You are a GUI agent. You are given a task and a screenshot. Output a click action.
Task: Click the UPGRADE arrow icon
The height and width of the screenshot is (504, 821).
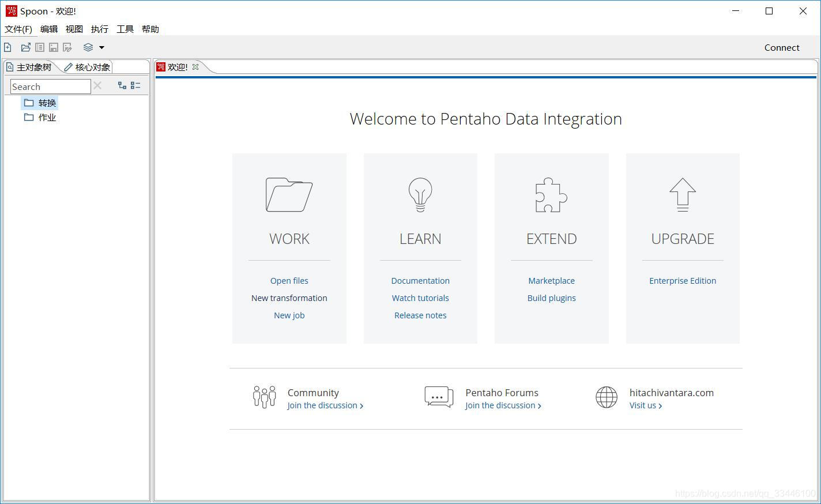click(683, 194)
